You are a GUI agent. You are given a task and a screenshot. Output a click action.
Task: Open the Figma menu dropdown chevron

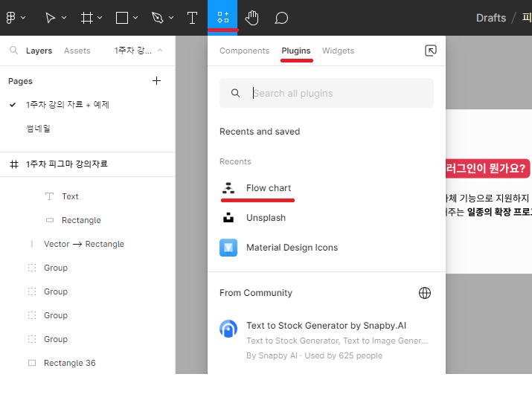pos(23,18)
